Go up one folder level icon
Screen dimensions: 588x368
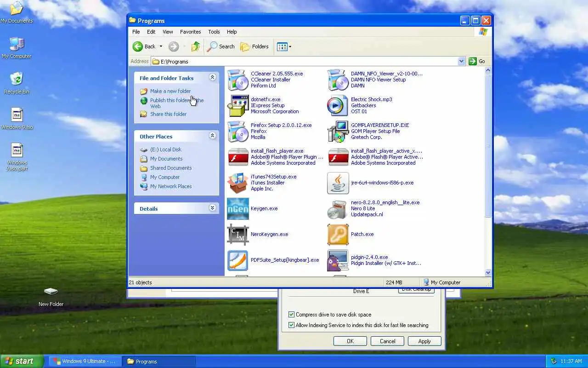click(x=196, y=46)
